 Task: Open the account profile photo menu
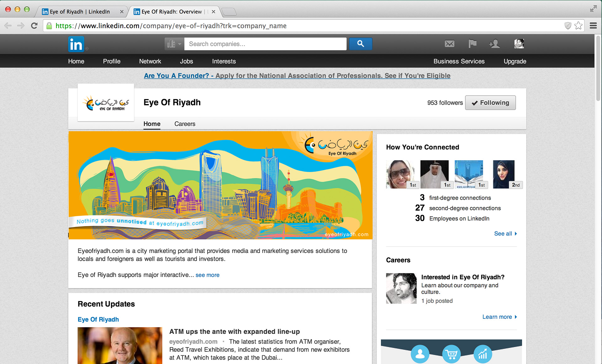519,44
